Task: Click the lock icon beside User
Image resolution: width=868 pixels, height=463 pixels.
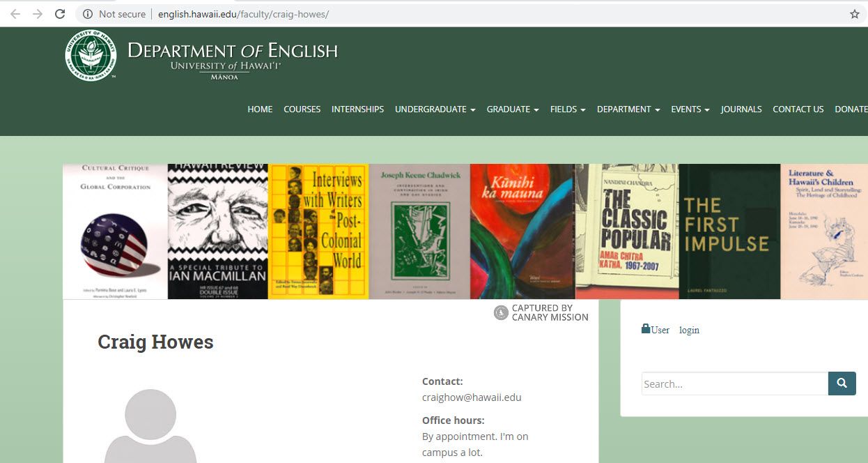Action: point(646,329)
